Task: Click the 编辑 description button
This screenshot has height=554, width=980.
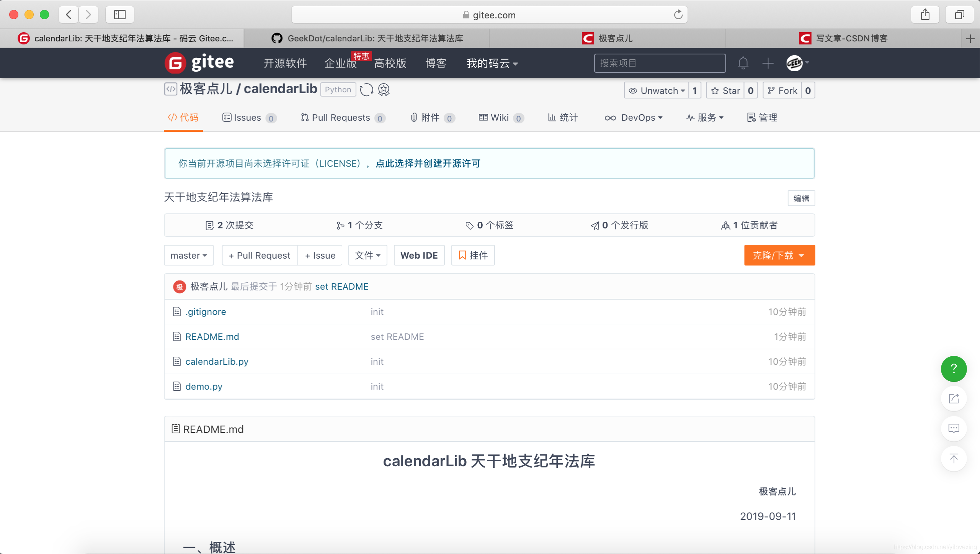Action: tap(801, 198)
